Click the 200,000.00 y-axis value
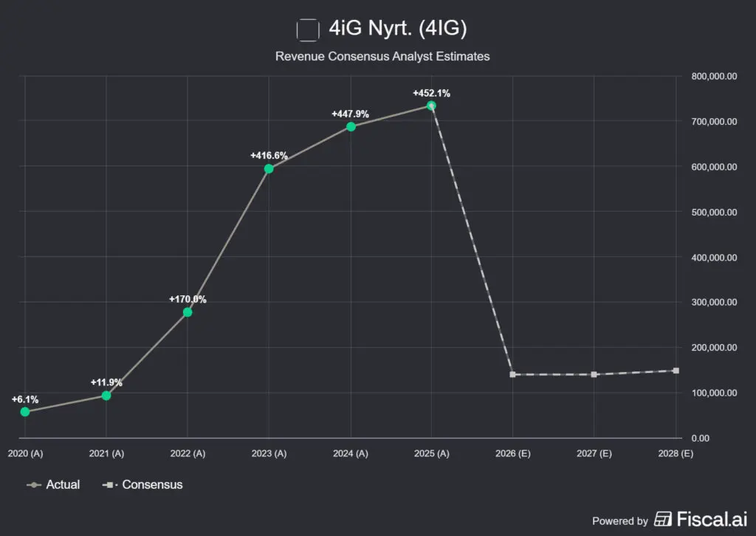This screenshot has width=756, height=536. pos(714,348)
